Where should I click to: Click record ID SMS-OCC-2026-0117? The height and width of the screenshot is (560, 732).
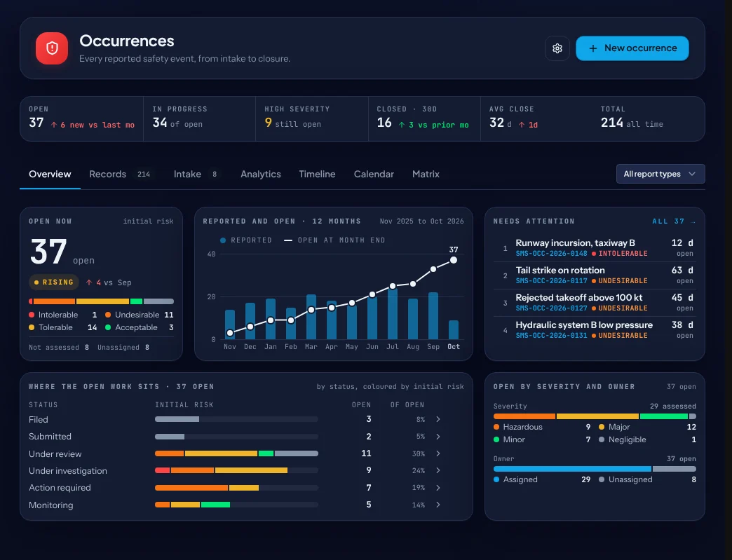point(551,281)
